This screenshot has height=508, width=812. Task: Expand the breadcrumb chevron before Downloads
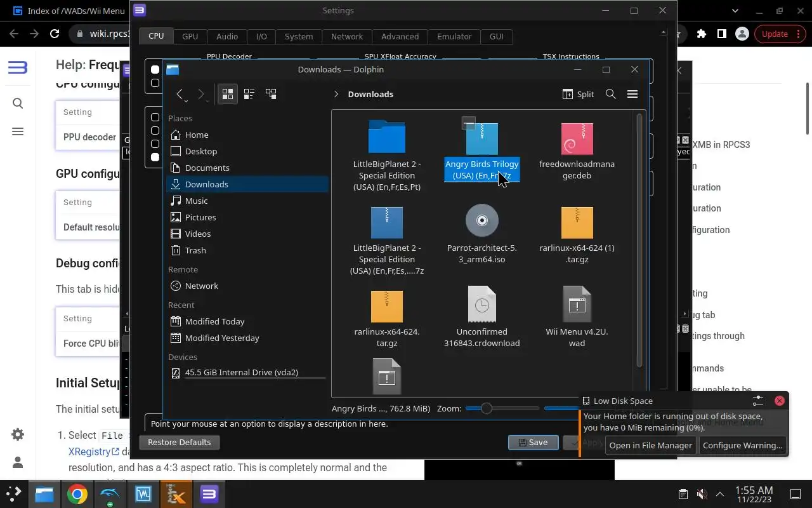[x=336, y=94]
